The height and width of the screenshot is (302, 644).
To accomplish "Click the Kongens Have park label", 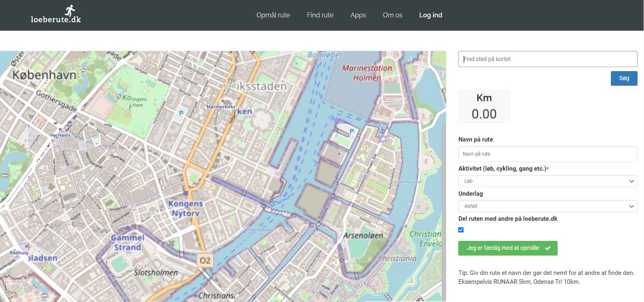I will point(135,101).
